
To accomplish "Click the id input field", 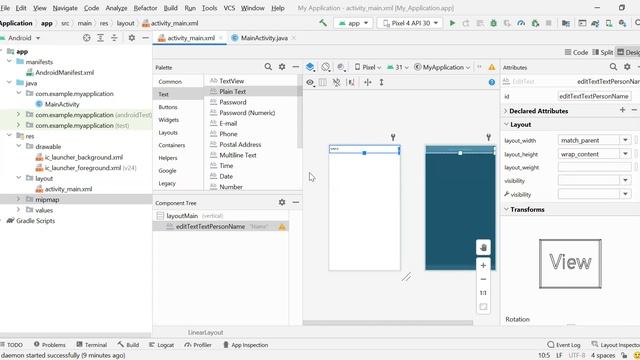I will click(594, 96).
